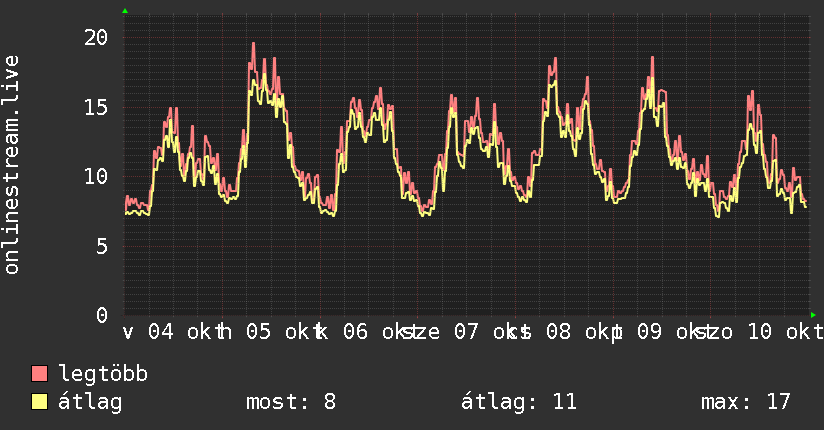The height and width of the screenshot is (430, 824).
Task: Click the y-axis label 5
Action: [102, 246]
